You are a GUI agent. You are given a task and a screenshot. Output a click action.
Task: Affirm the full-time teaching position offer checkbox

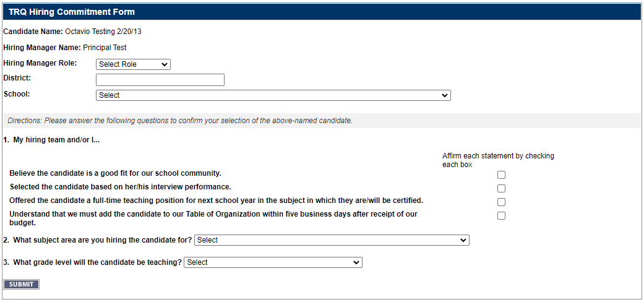pos(501,202)
